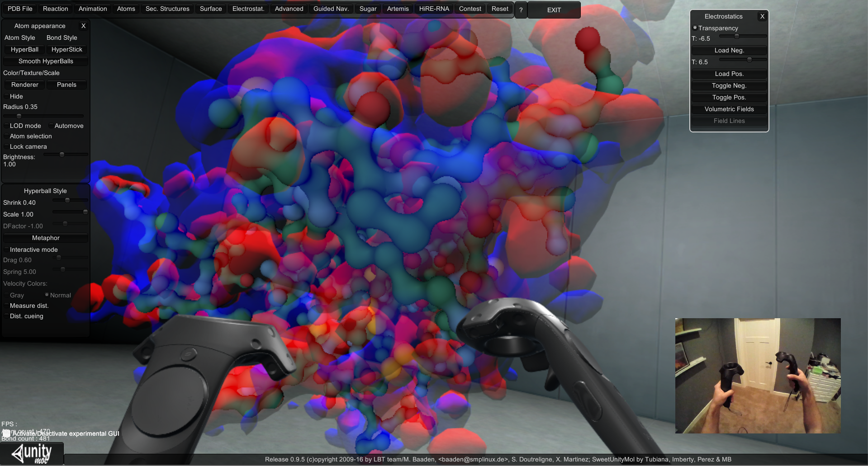The image size is (868, 466).
Task: Open the PDB File menu
Action: coord(20,9)
